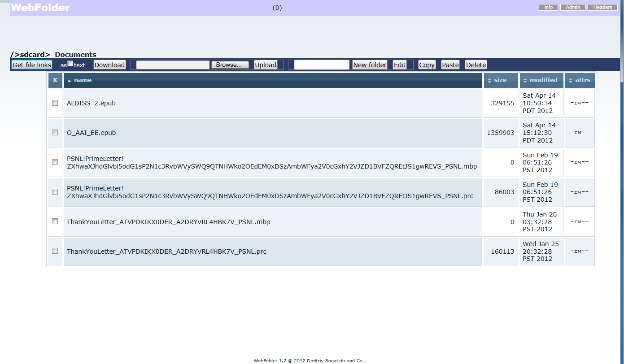This screenshot has width=624, height=364.
Task: Click the New folder button
Action: coord(370,65)
